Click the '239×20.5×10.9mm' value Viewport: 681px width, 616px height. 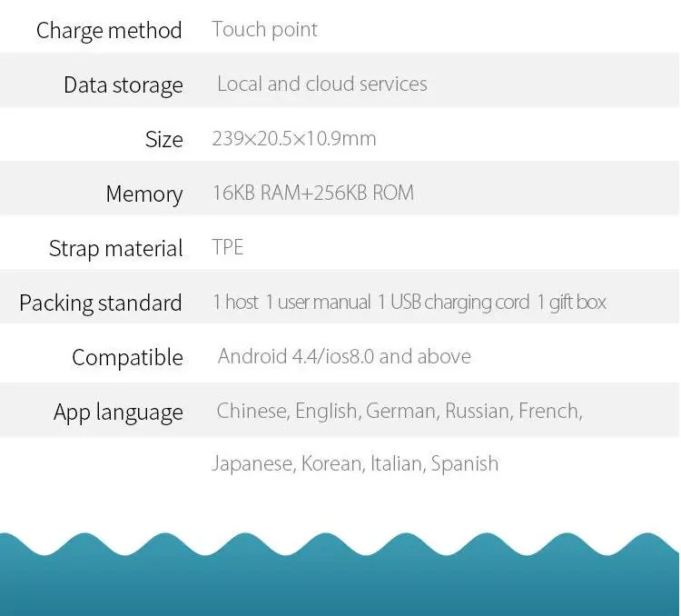(x=293, y=139)
